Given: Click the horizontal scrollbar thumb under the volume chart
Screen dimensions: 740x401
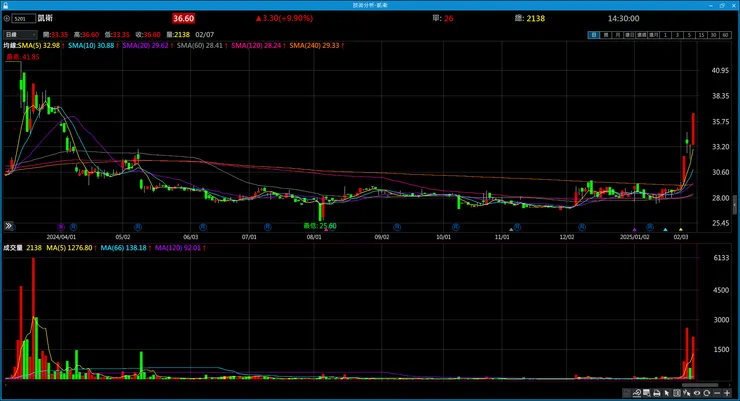Looking at the screenshot, I should click(700, 385).
